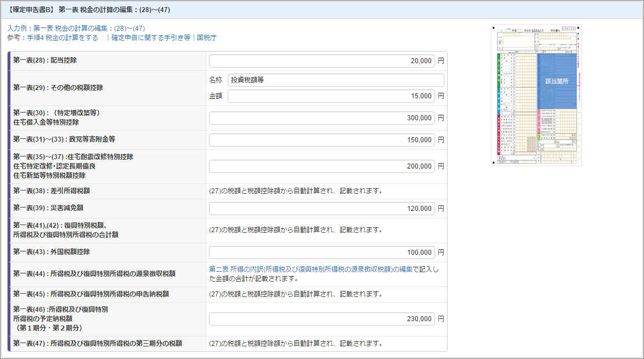The width and height of the screenshot is (644, 359).
Task: Select the 第一表(43)：外国税額控除 label
Action: (52, 252)
